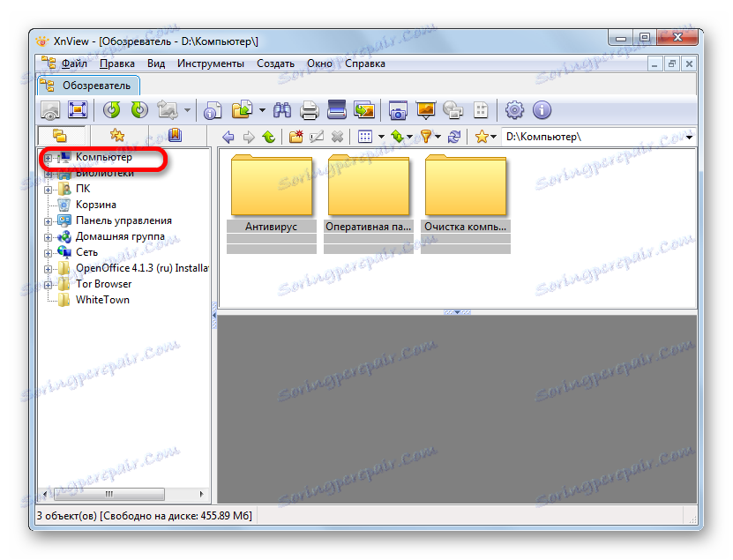
Task: Select the WhiteTown folder in tree
Action: pos(102,300)
